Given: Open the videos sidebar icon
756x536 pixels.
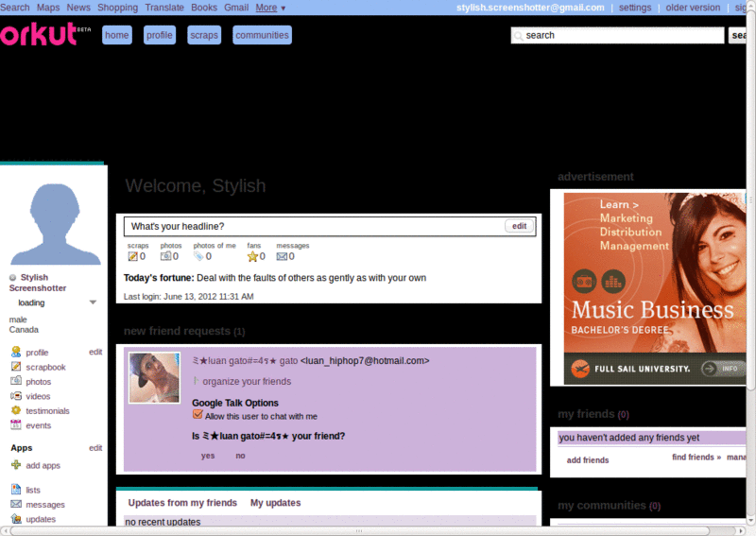Looking at the screenshot, I should point(16,395).
